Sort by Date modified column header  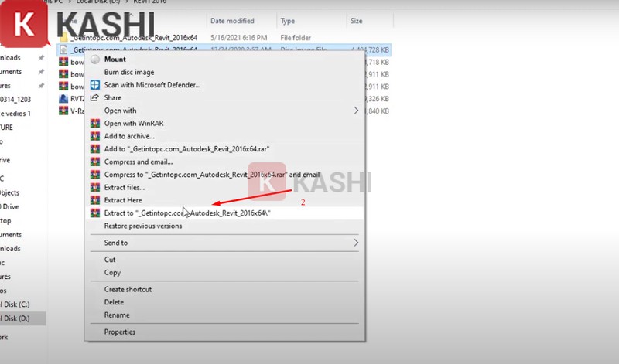point(232,21)
